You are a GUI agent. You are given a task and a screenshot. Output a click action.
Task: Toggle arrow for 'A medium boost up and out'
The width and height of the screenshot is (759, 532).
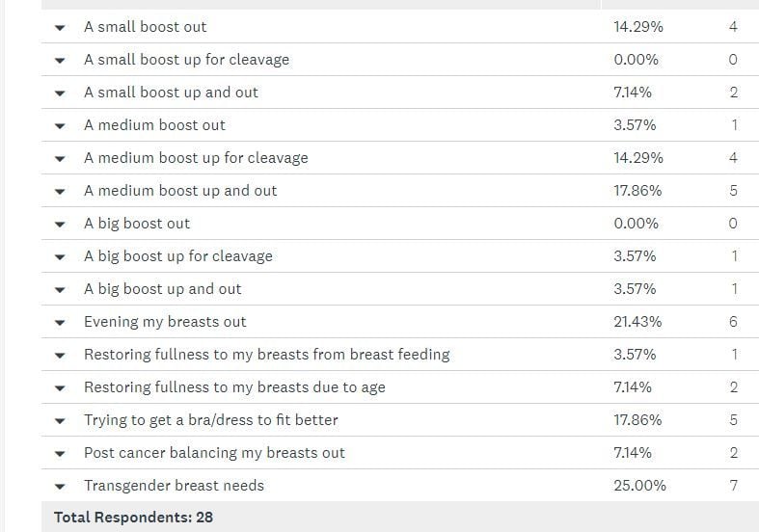(x=60, y=192)
